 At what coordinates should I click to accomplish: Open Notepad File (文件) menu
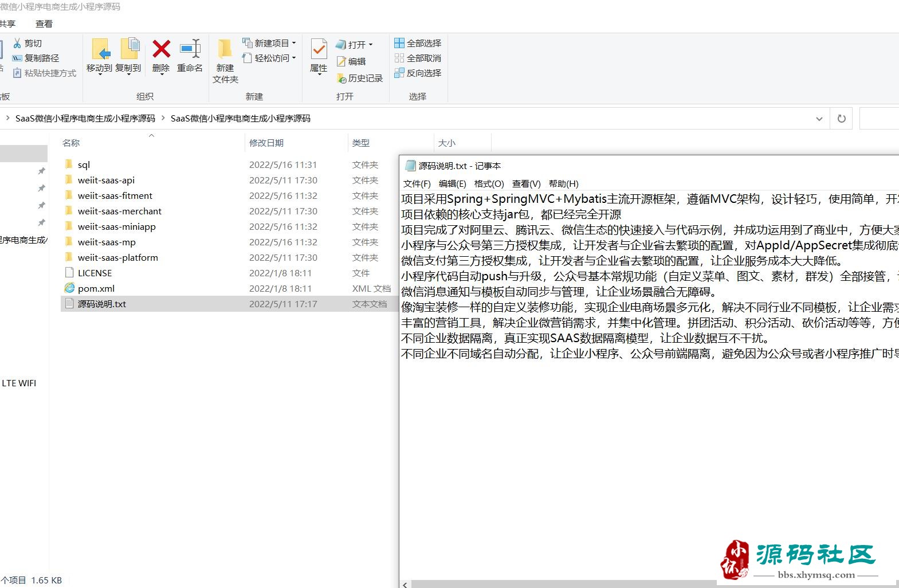click(x=417, y=183)
